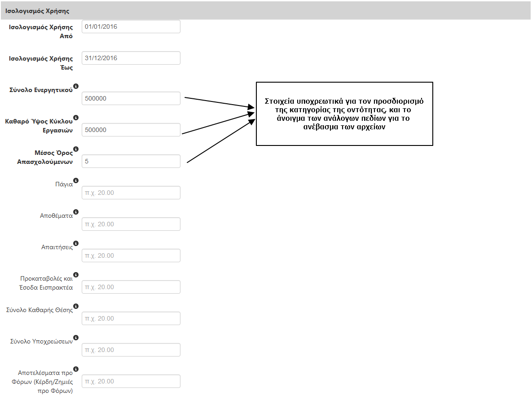Click info icon for Αποτελέσματα προ Φόρων
The width and height of the screenshot is (532, 405).
coord(75,369)
